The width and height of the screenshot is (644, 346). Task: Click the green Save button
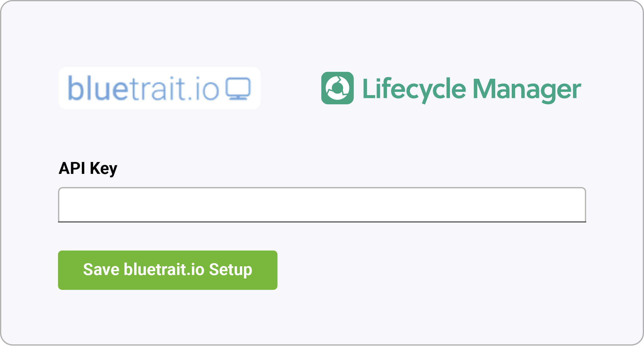coord(168,270)
